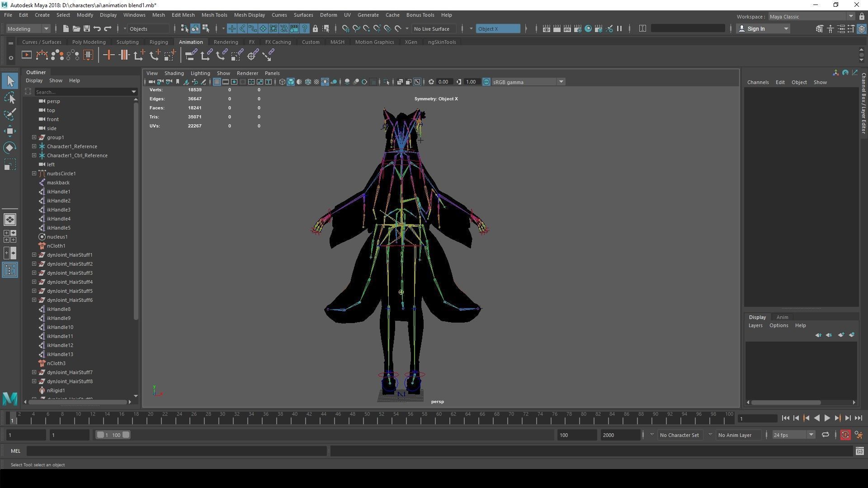Click the Sign In button
Viewport: 868px width, 488px height.
click(x=756, y=28)
